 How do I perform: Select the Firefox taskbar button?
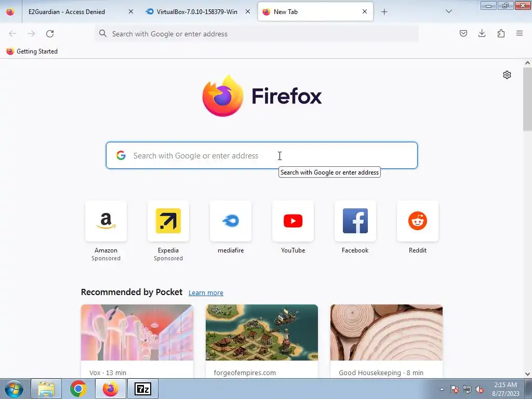point(110,389)
